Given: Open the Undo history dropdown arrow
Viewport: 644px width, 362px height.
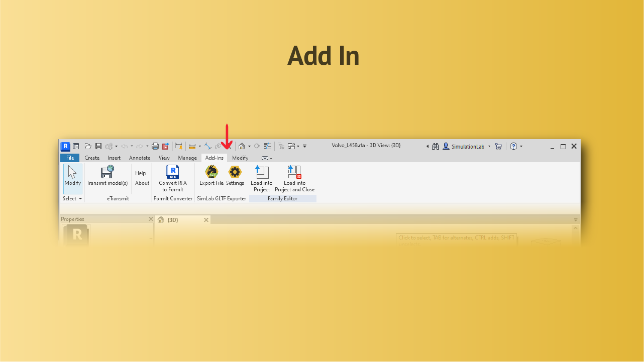Looking at the screenshot, I should 132,146.
